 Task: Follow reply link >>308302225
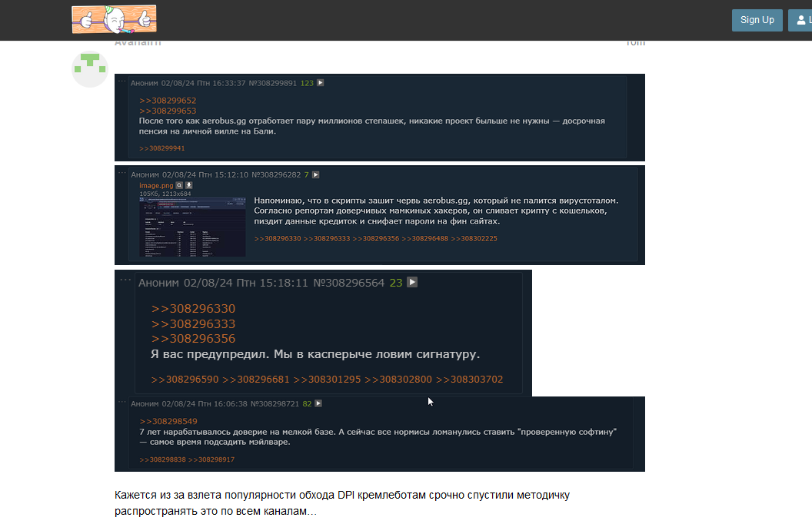pyautogui.click(x=474, y=238)
